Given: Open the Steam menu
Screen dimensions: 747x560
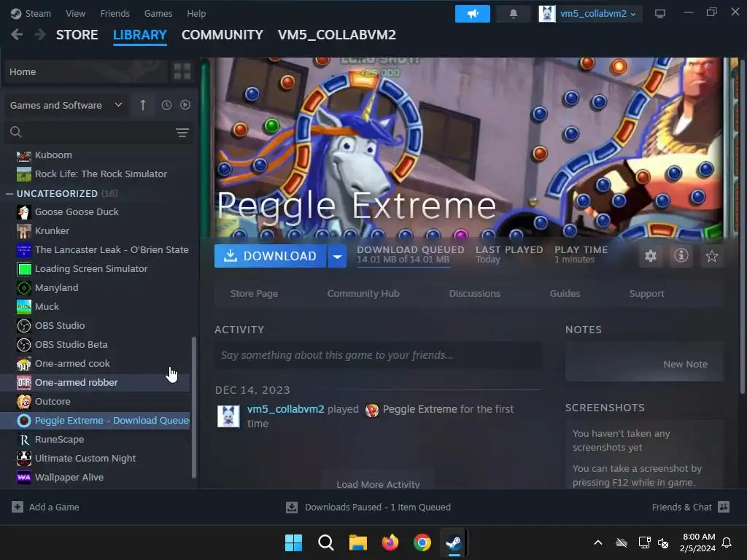Looking at the screenshot, I should (x=31, y=13).
